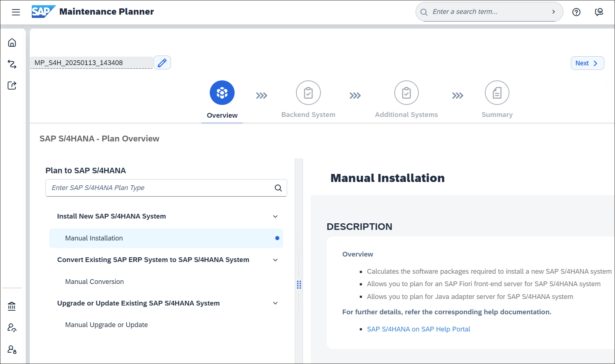615x364 pixels.
Task: Select the Overview step icon
Action: coord(222,92)
